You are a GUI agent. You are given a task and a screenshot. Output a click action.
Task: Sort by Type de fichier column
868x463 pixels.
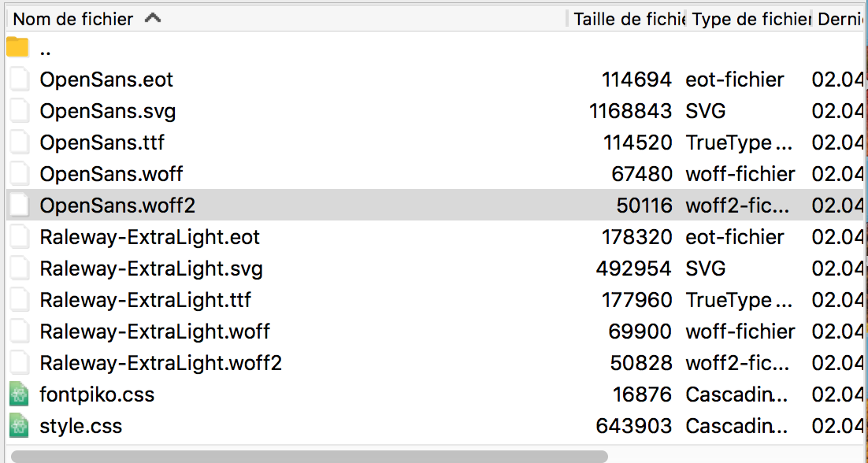point(751,19)
